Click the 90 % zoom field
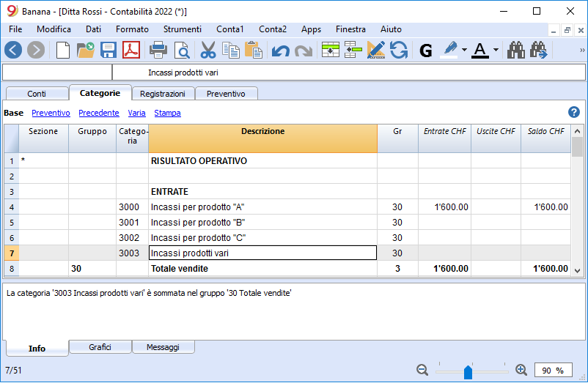The image size is (588, 383). click(553, 371)
